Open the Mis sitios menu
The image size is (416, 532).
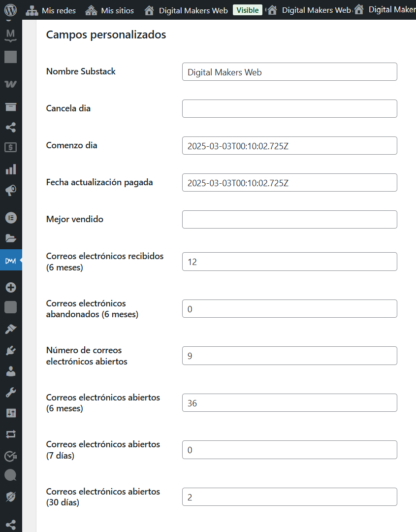(x=110, y=10)
